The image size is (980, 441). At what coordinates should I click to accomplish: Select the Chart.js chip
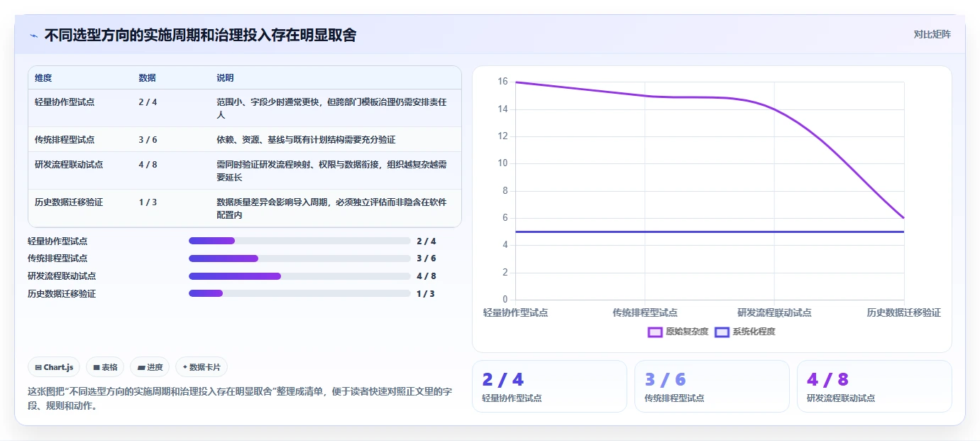[55, 367]
